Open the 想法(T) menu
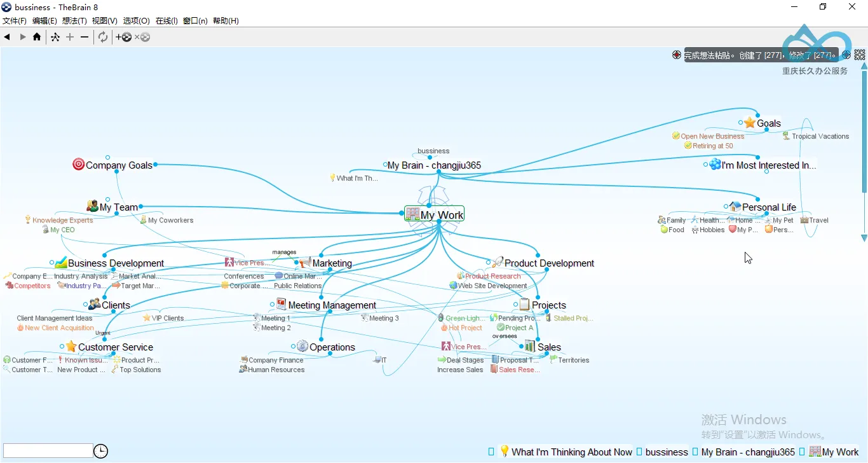This screenshot has height=463, width=868. (x=74, y=21)
